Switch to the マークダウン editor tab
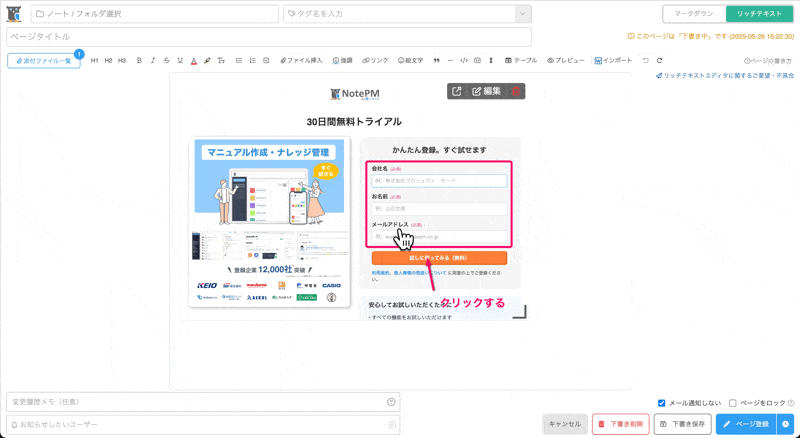 click(696, 13)
